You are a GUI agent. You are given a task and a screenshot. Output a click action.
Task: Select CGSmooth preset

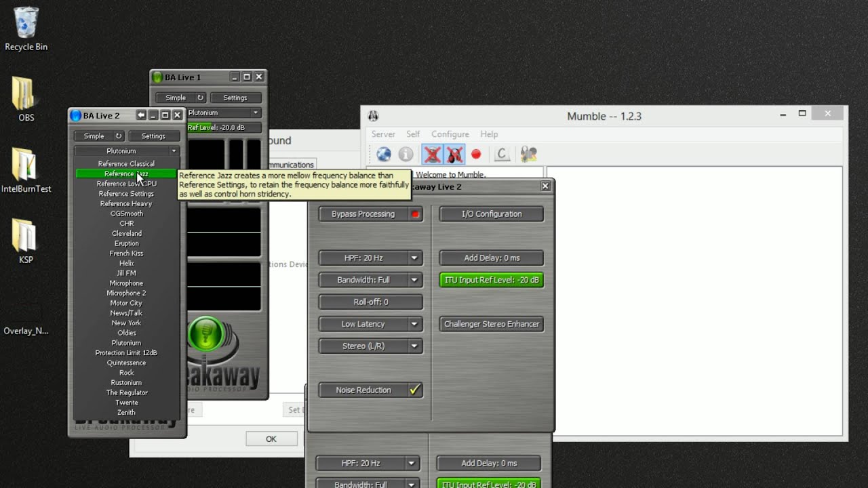pos(126,213)
